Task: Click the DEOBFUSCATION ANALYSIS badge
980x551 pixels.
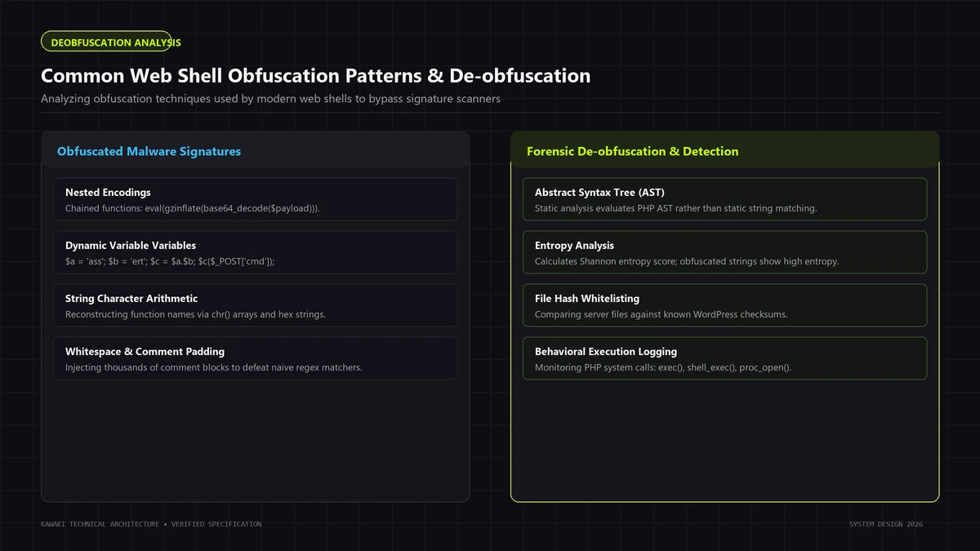Action: (106, 42)
